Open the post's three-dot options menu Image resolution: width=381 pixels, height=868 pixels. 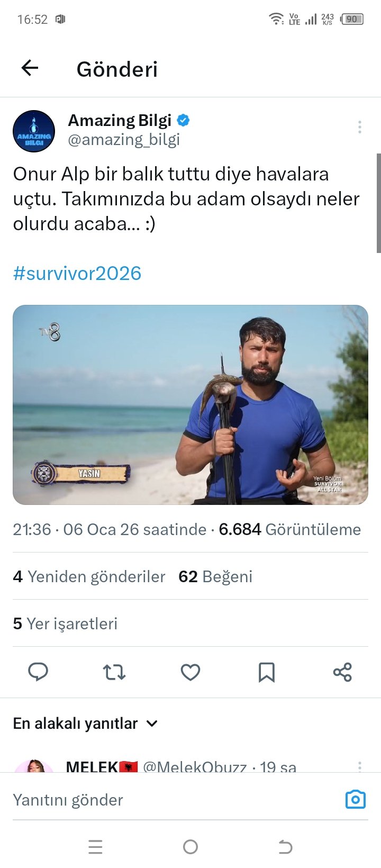click(360, 127)
